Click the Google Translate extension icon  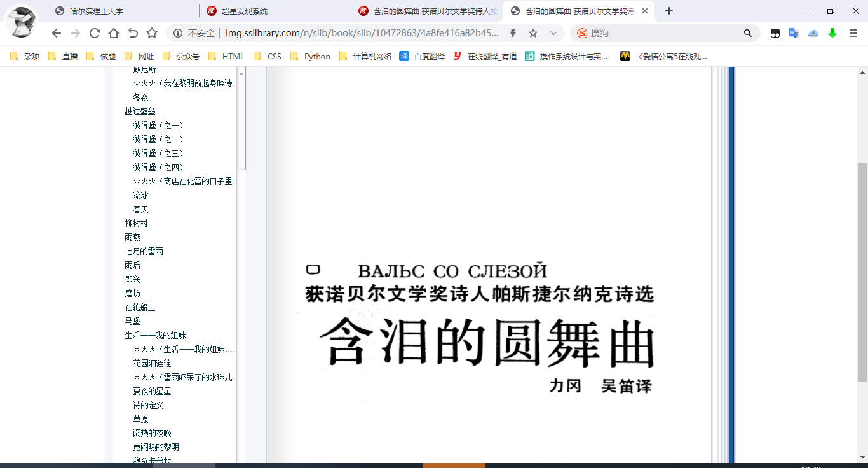coord(794,33)
